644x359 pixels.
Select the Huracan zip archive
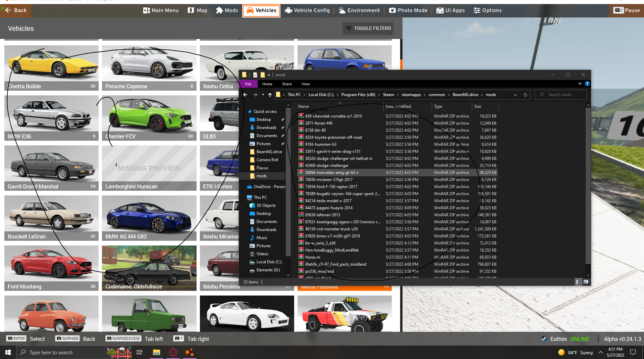(x=397, y=257)
